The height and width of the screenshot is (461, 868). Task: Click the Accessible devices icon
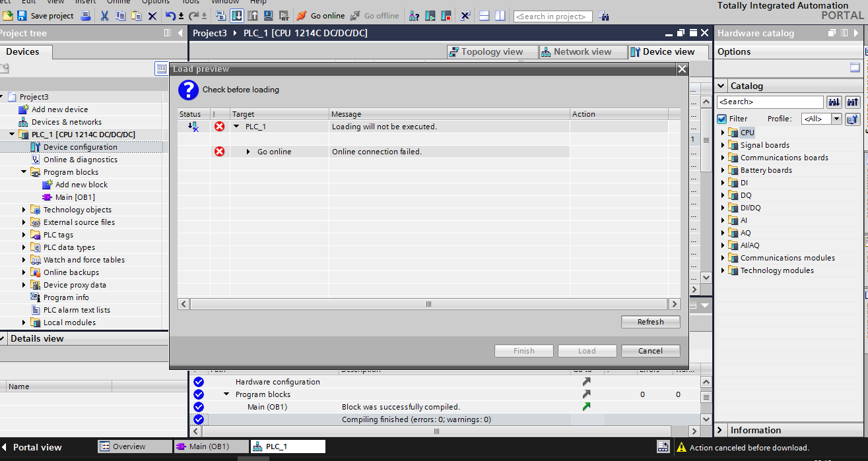pyautogui.click(x=414, y=16)
